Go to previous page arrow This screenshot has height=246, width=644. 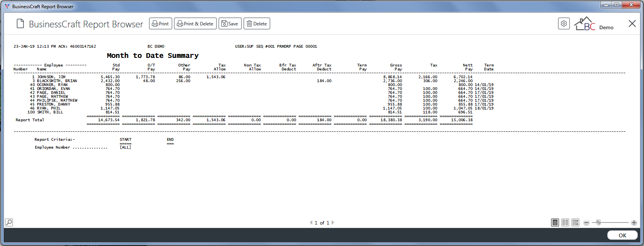pos(311,223)
